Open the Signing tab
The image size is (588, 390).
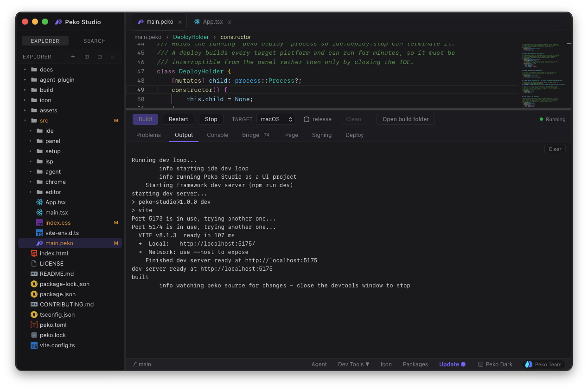coord(322,135)
